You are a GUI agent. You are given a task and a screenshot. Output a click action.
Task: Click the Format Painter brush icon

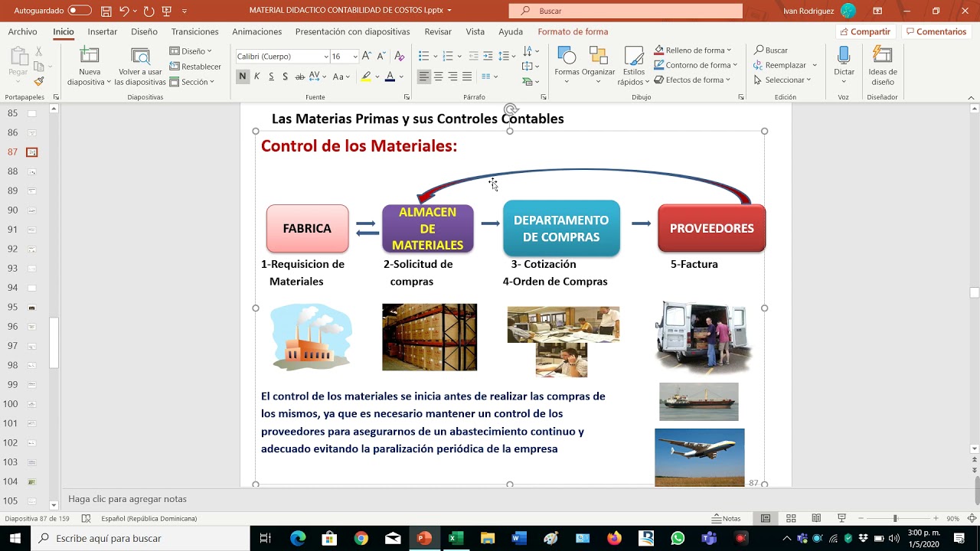39,81
